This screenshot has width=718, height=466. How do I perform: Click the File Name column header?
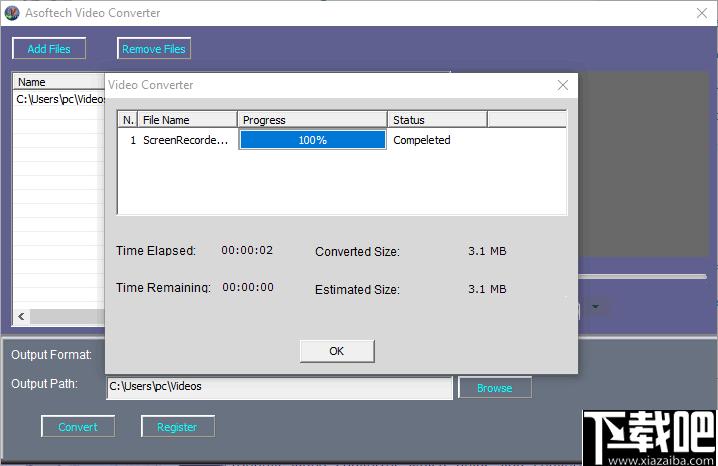tap(187, 120)
